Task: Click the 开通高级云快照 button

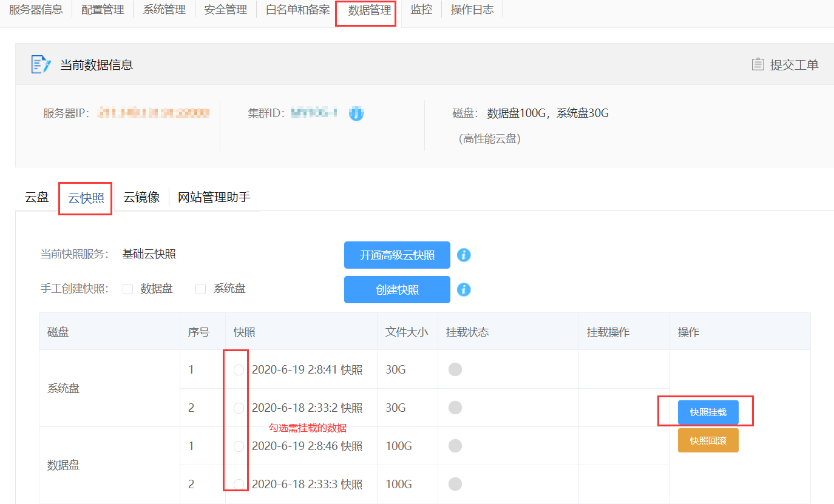Action: [x=397, y=255]
